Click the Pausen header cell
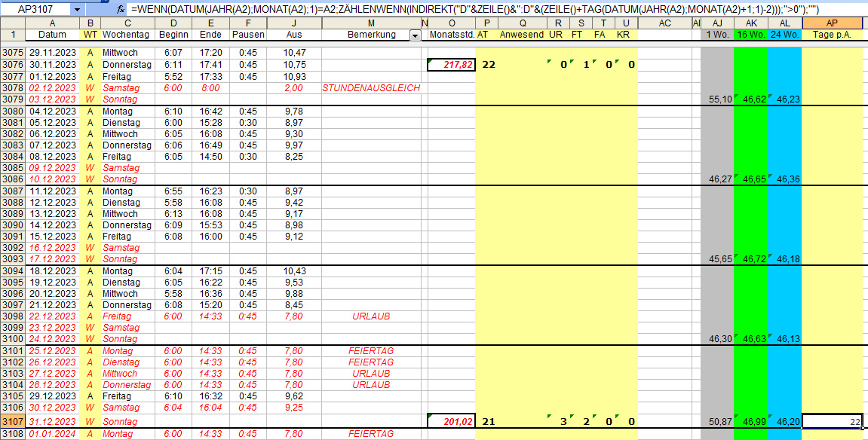This screenshot has height=440, width=868. tap(248, 35)
